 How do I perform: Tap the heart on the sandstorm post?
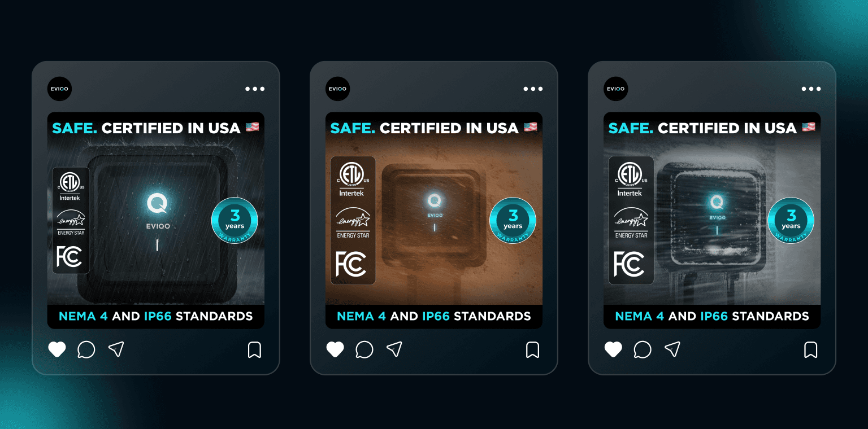point(335,349)
